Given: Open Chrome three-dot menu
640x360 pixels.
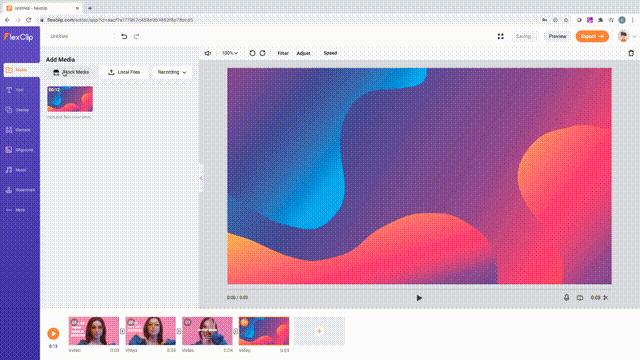Looking at the screenshot, I should coord(633,20).
